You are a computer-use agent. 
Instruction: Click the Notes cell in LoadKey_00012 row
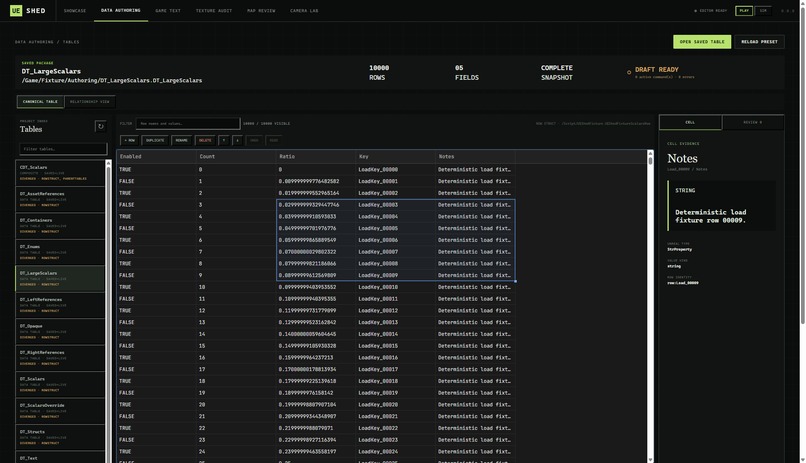475,311
